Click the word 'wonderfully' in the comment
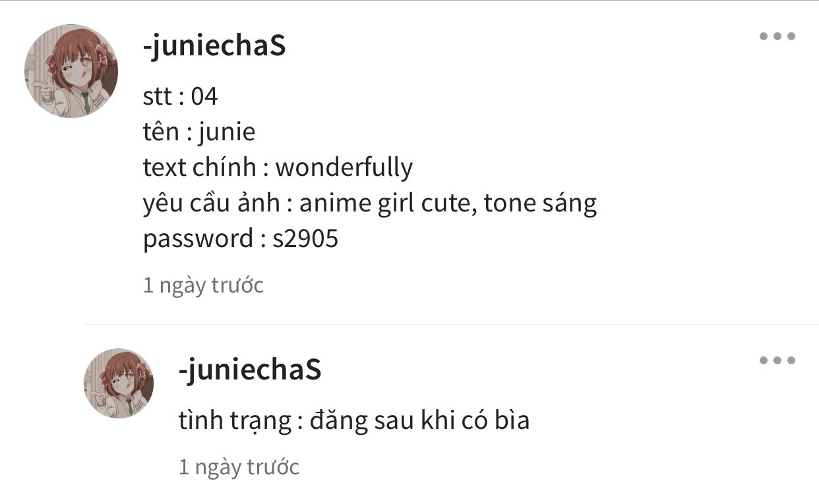Viewport: 819px width, 504px height. pos(344,168)
